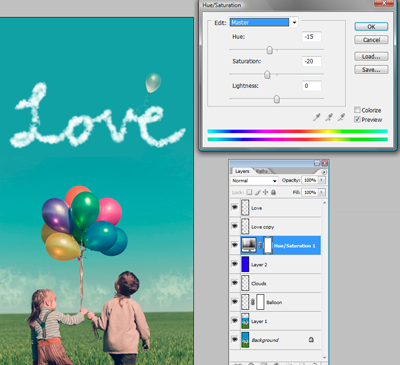Click the Save... button
The height and width of the screenshot is (365, 400).
click(371, 70)
